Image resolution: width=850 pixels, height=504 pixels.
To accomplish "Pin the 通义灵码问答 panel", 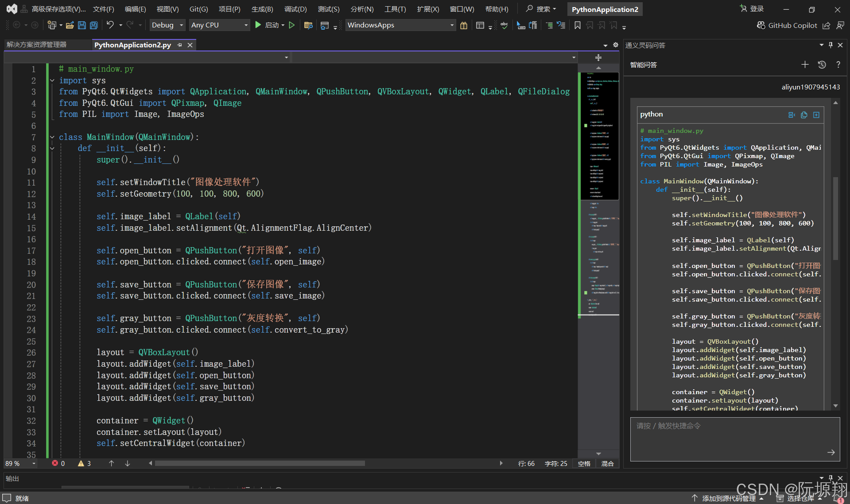I will [831, 45].
